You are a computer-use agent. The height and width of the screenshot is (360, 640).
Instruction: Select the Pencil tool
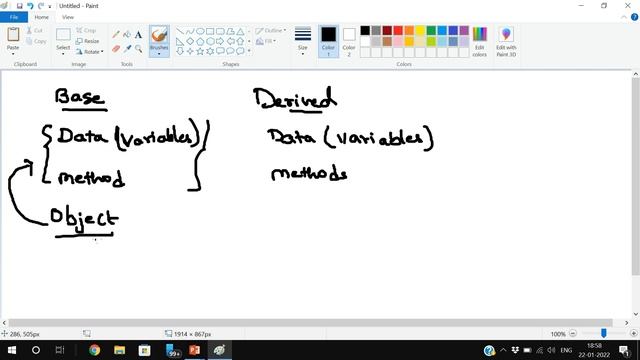point(116,35)
